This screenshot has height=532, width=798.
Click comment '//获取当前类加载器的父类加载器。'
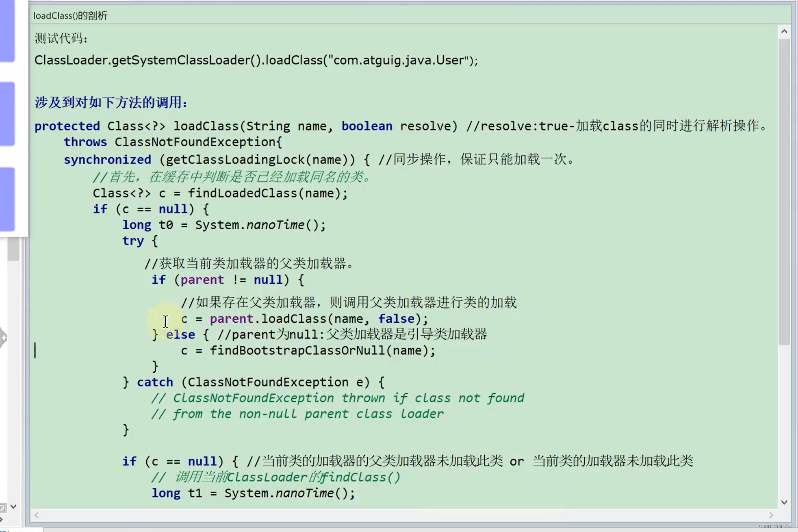click(x=249, y=263)
